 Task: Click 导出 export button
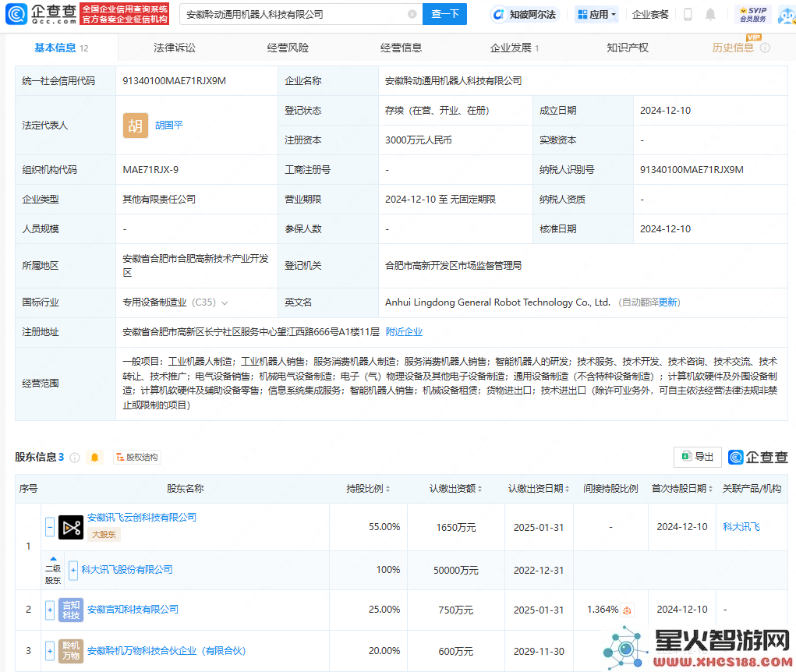tap(697, 457)
